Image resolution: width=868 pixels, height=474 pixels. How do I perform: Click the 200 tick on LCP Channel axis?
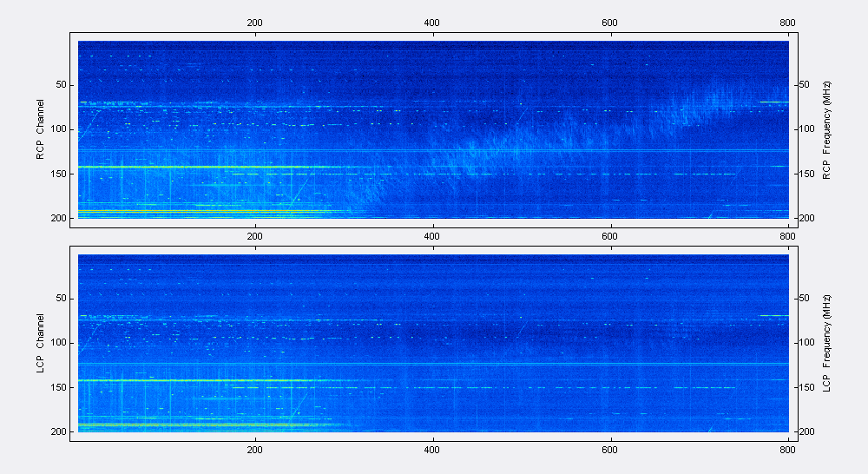coord(59,431)
